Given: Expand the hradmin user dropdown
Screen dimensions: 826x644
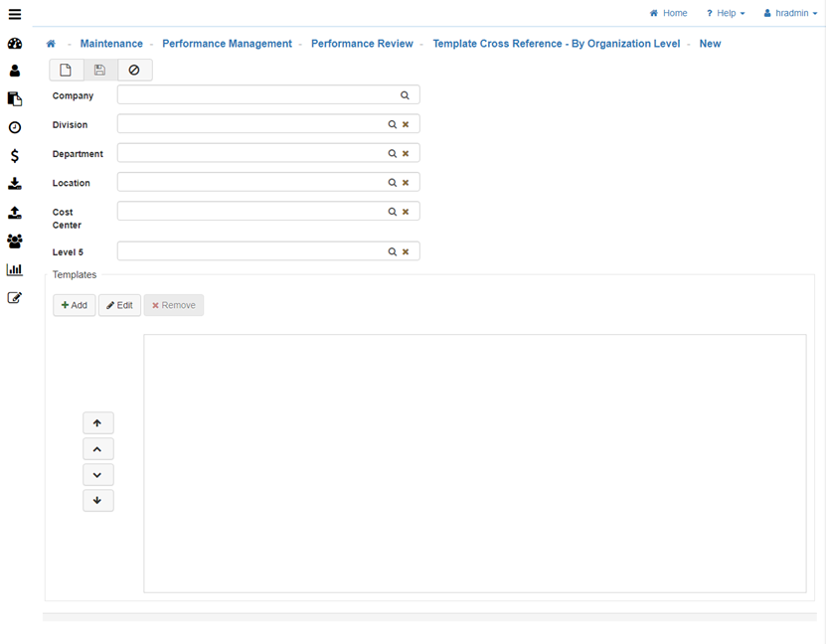Looking at the screenshot, I should pyautogui.click(x=790, y=13).
